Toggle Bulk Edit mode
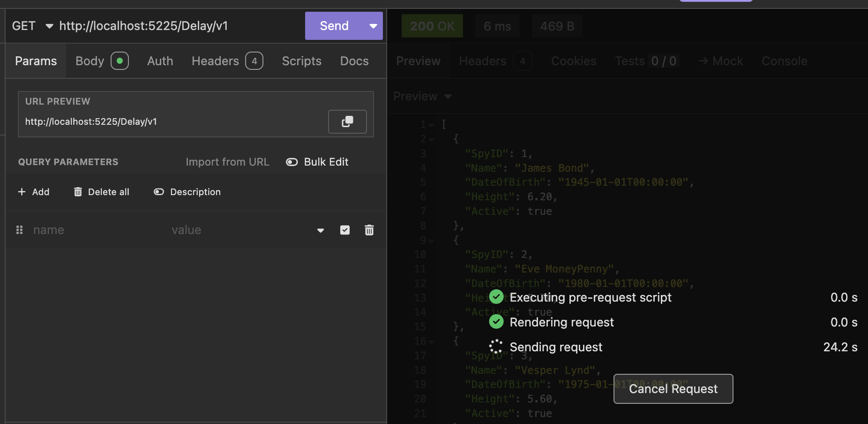 pos(292,162)
